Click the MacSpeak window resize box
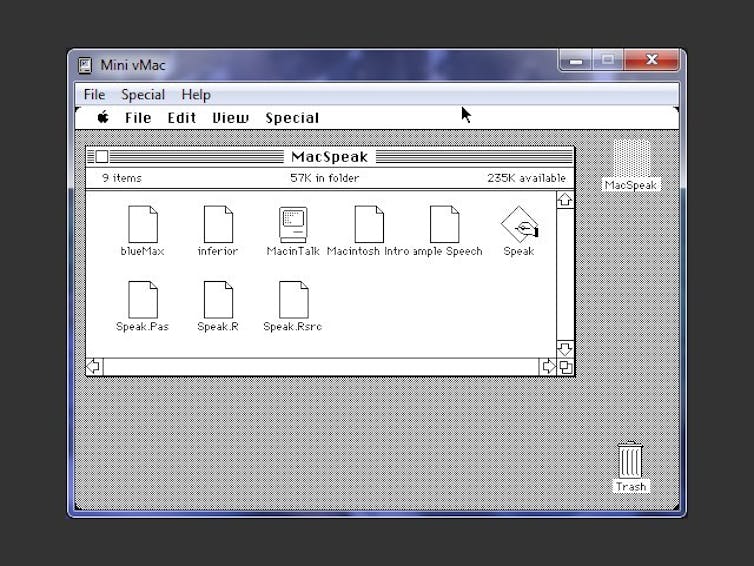The image size is (754, 566). (x=565, y=367)
